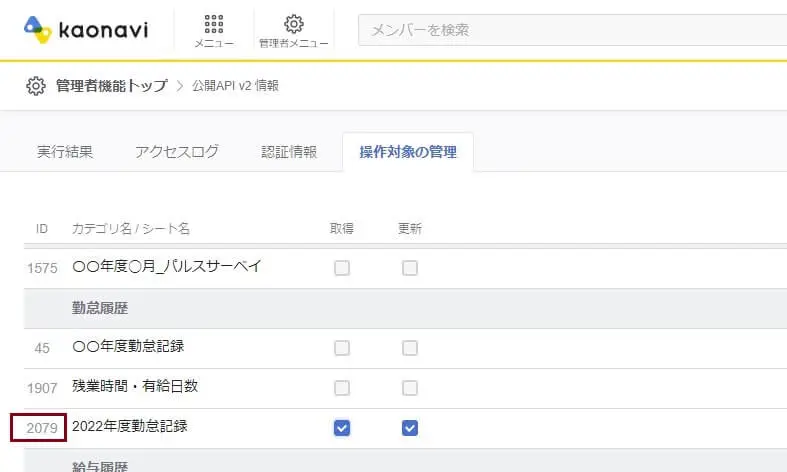Select the 操作対象の管理 tab
Screen dimensions: 787x472
click(x=407, y=152)
